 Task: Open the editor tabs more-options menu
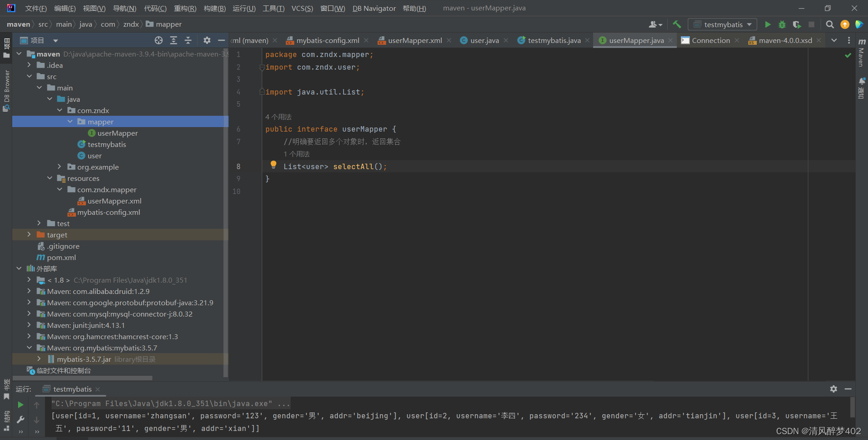[849, 40]
